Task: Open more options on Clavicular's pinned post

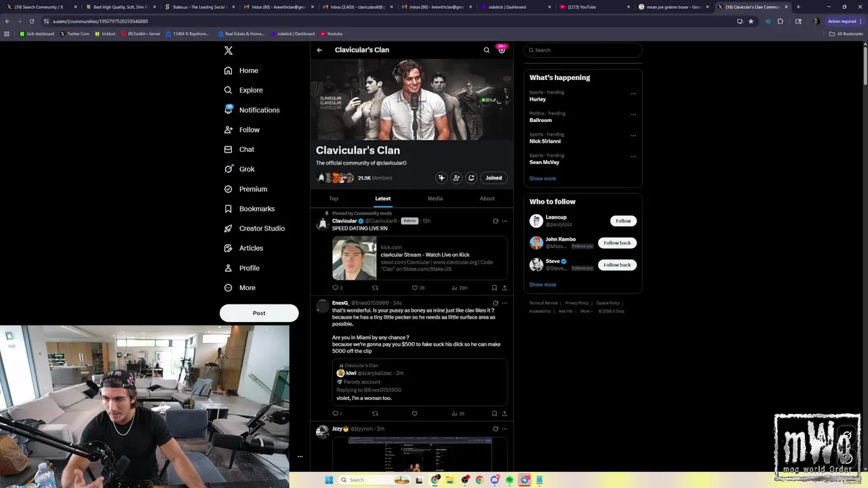Action: pos(505,221)
